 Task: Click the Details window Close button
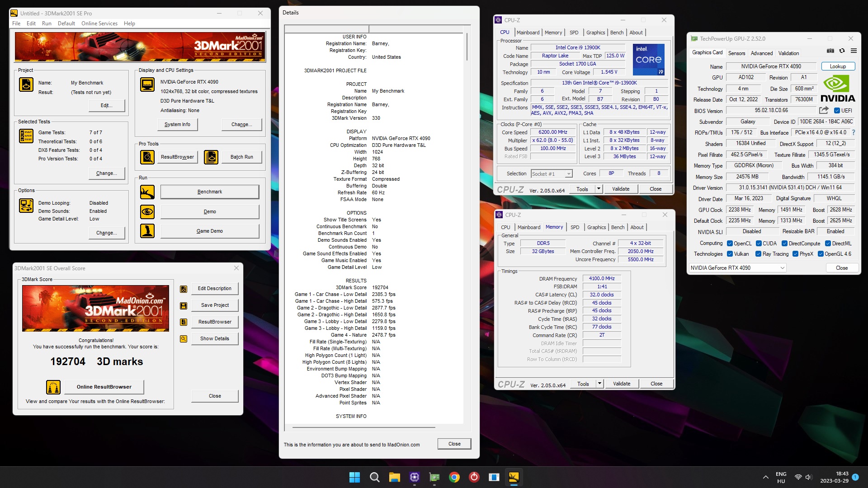click(x=454, y=444)
